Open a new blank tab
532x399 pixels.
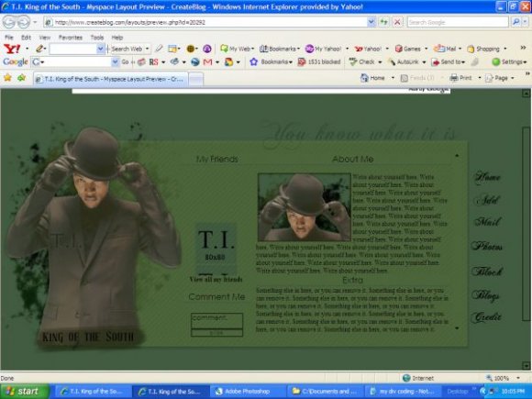tap(195, 80)
